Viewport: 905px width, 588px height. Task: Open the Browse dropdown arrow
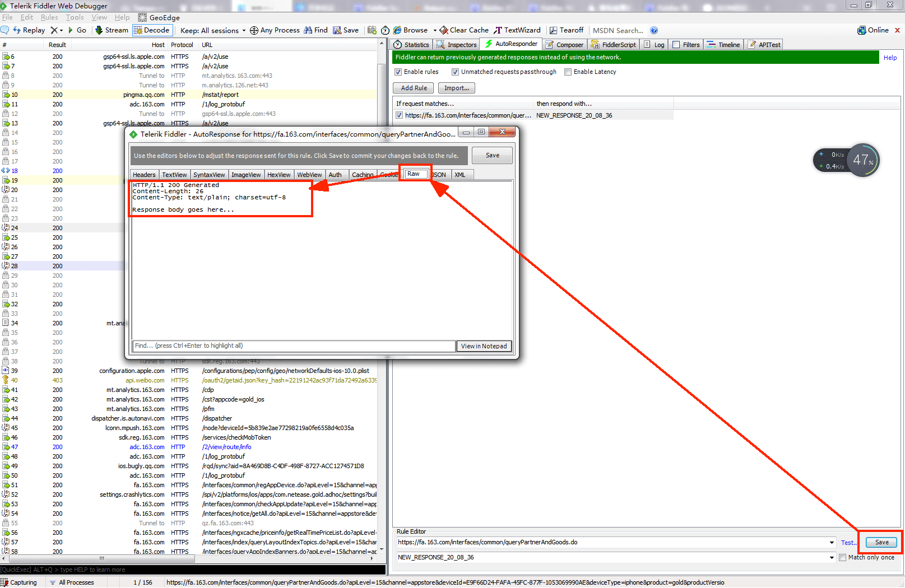coord(435,30)
